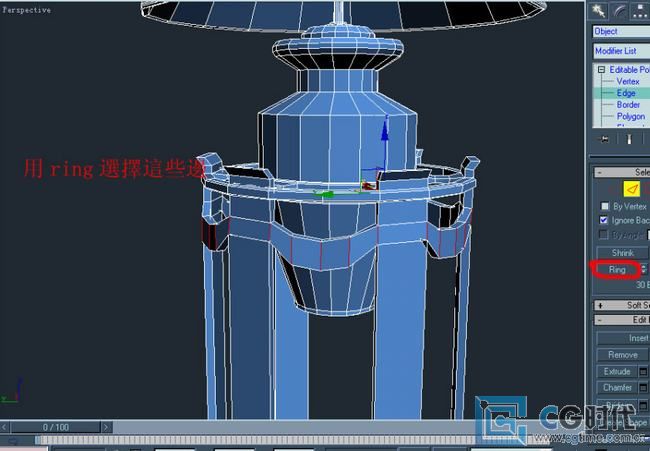Open the Modifier List dropdown

click(621, 51)
